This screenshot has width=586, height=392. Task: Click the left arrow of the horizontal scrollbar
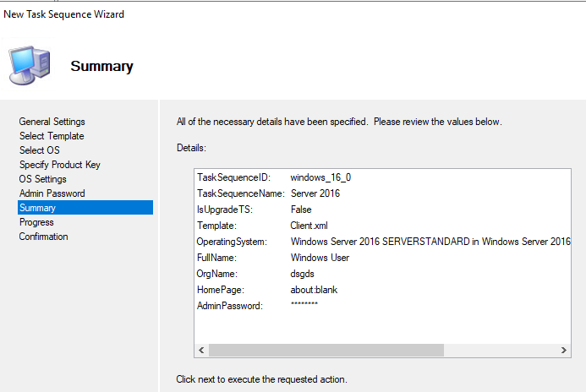(201, 351)
